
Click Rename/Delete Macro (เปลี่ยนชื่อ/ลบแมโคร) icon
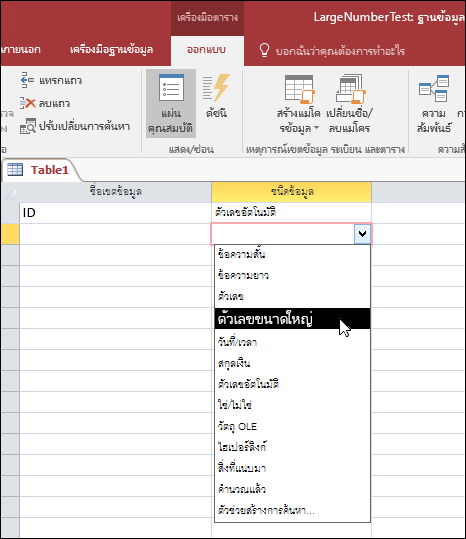[350, 89]
